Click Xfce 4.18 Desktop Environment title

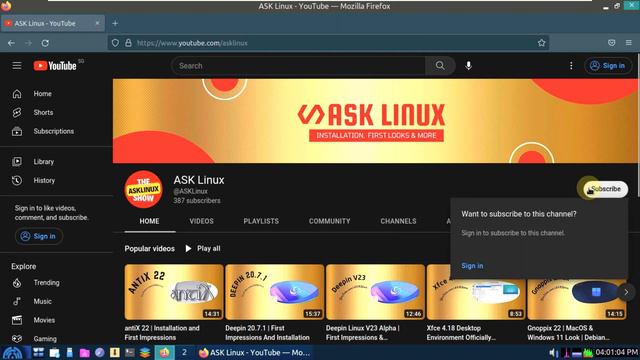point(461,333)
